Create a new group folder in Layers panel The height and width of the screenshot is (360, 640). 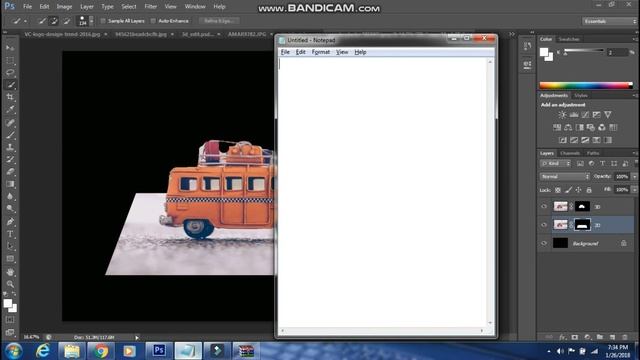pyautogui.click(x=600, y=337)
